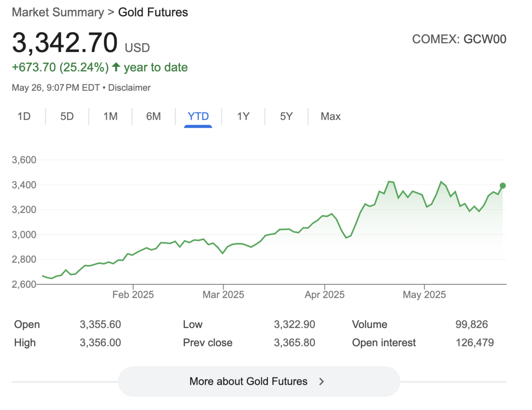
Task: Show the Max time range
Action: point(331,117)
